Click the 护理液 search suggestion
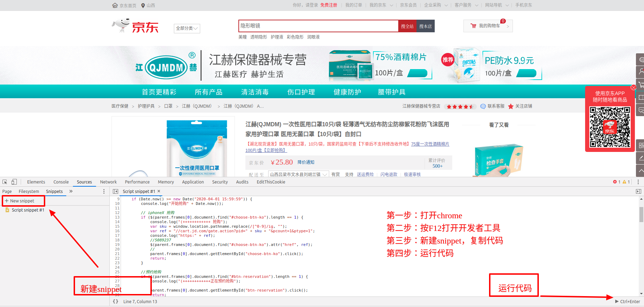644x307 pixels. 277,37
